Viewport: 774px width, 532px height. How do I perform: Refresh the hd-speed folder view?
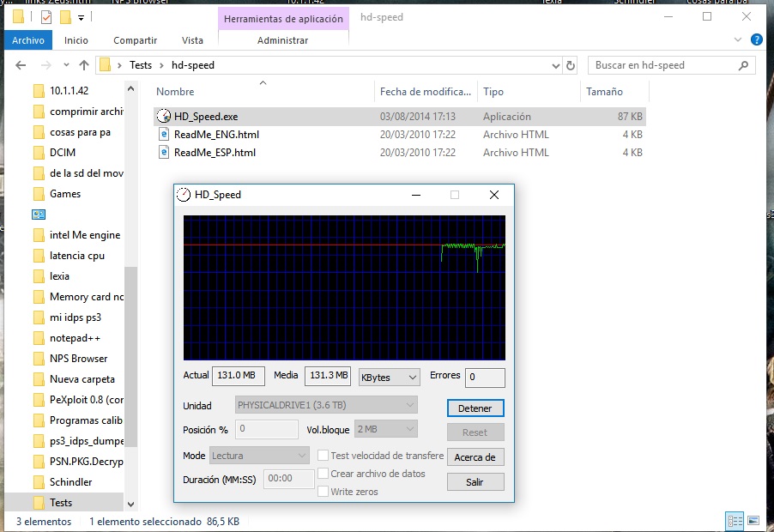point(570,65)
